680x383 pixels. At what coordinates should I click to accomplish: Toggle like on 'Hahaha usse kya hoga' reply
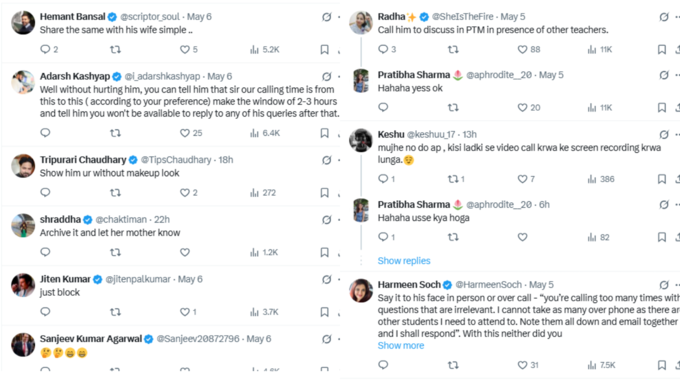[x=522, y=237]
